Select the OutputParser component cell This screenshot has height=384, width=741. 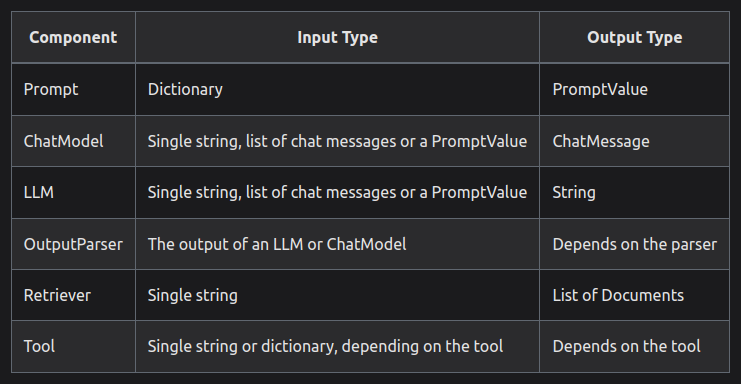pyautogui.click(x=73, y=244)
